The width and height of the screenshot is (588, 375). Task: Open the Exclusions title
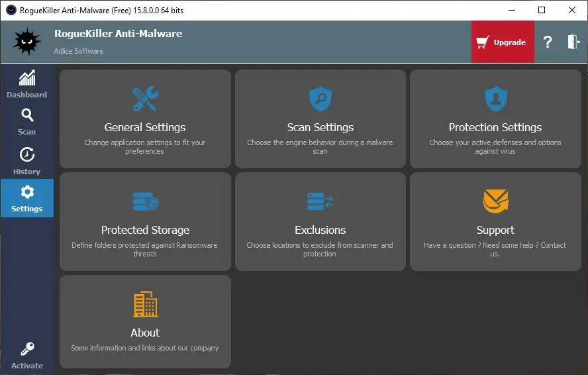pos(320,230)
